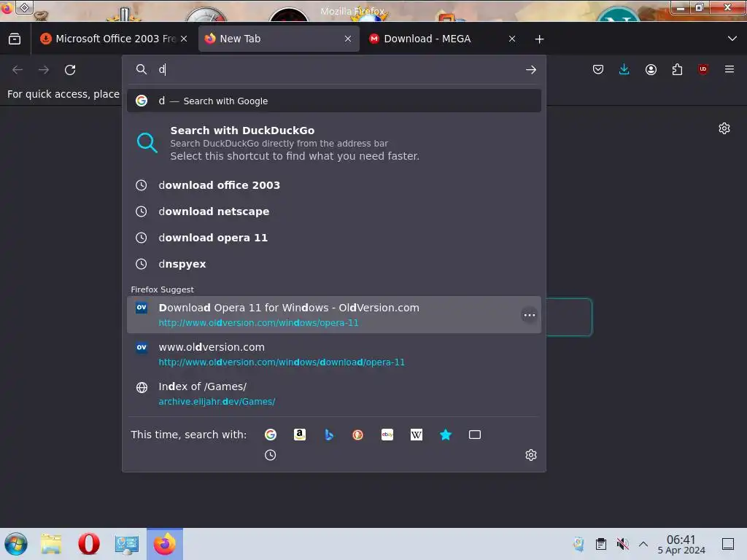The width and height of the screenshot is (747, 560).
Task: Open clock showing 06:41 5 Apr 2024
Action: [x=681, y=544]
